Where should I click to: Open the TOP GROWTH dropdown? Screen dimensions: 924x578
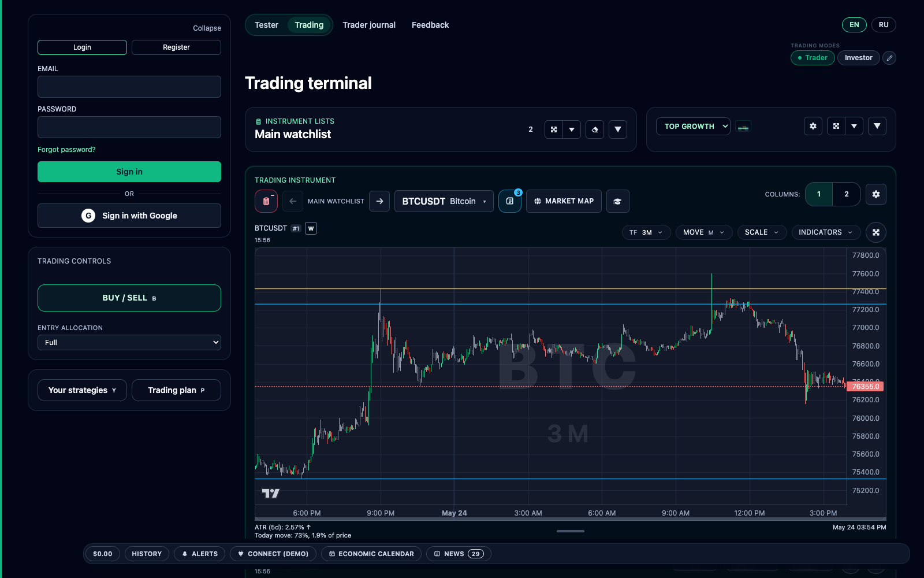[693, 126]
